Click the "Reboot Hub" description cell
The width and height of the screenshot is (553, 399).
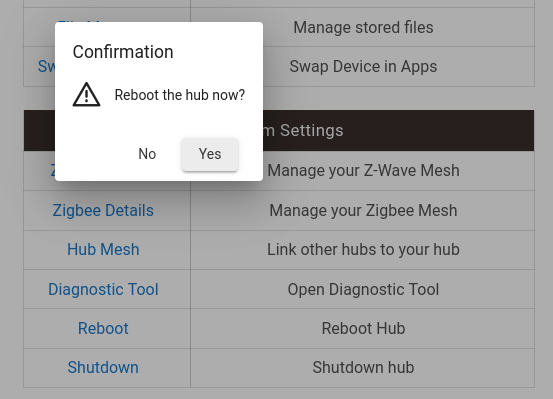(x=363, y=328)
